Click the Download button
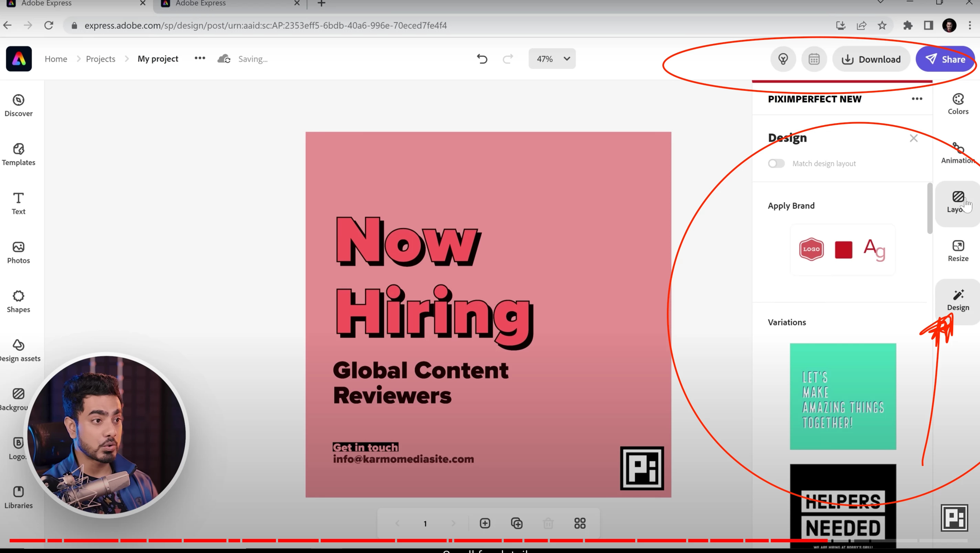This screenshot has height=553, width=980. tap(871, 59)
